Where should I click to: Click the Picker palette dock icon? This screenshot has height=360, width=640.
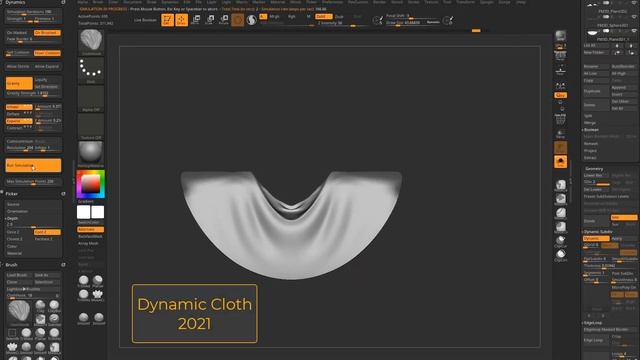pyautogui.click(x=63, y=194)
